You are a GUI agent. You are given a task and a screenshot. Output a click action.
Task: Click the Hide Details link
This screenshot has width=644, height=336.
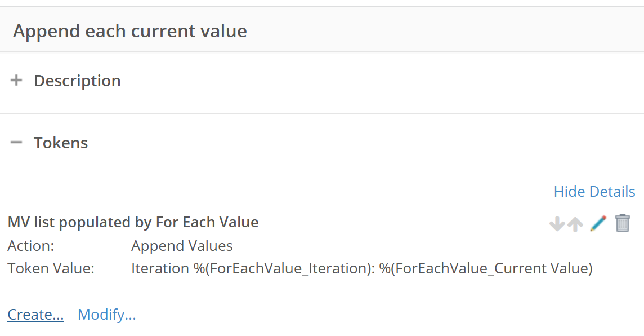coord(594,192)
